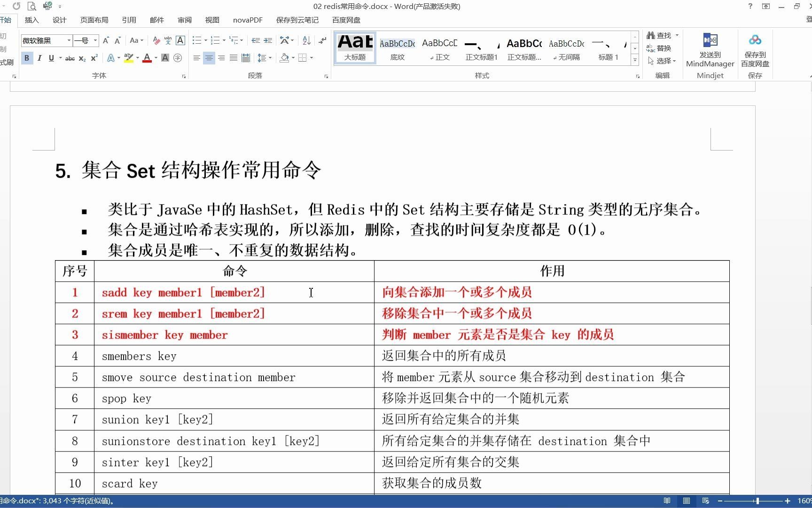This screenshot has width=812, height=508.
Task: Open the font size dropdown
Action: tap(94, 41)
